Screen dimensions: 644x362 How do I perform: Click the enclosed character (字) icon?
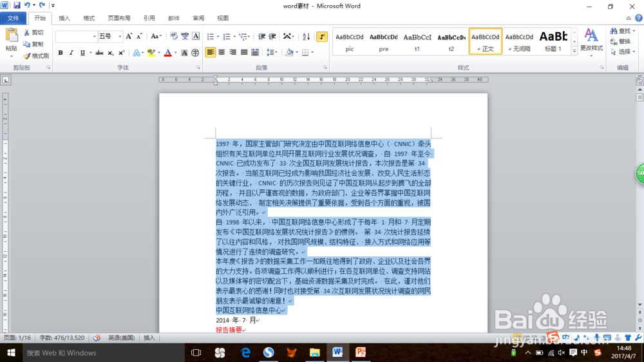pyautogui.click(x=196, y=53)
